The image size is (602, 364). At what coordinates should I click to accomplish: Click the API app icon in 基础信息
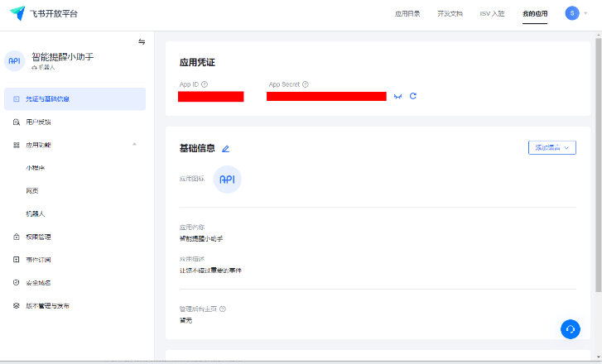tap(228, 180)
